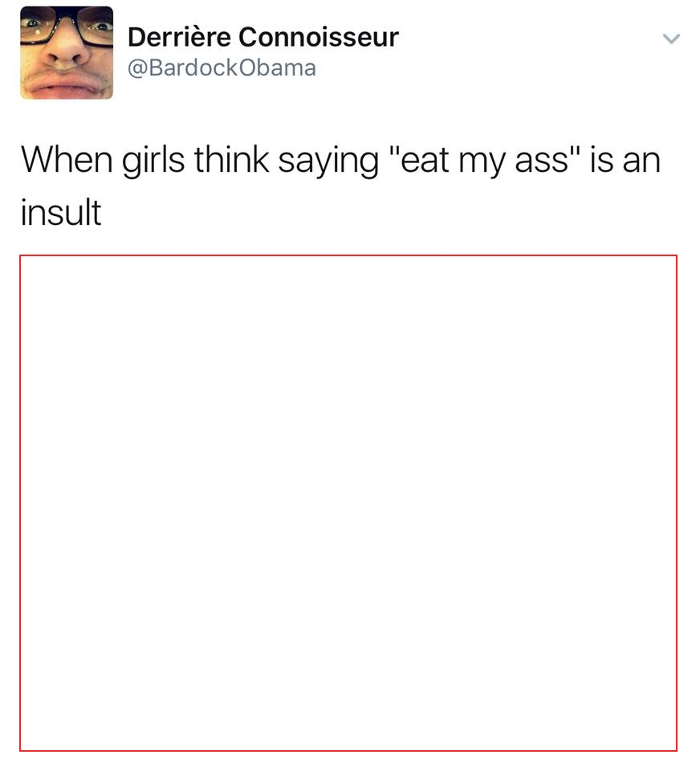Image resolution: width=700 pixels, height=771 pixels.
Task: Tap the glasses on the avatar photo
Action: [x=67, y=27]
